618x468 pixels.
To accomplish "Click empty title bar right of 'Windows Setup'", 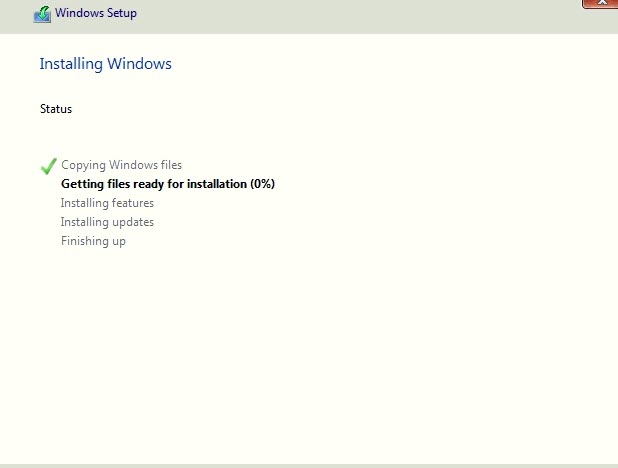I will [x=350, y=14].
